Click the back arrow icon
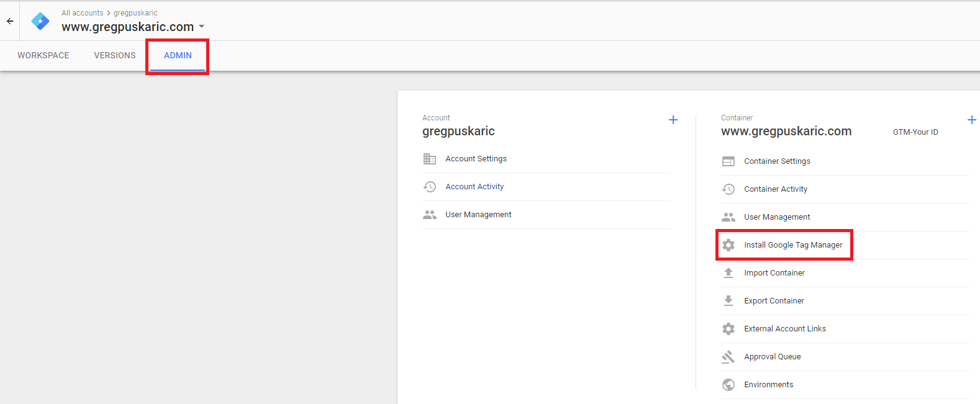 pos(10,21)
